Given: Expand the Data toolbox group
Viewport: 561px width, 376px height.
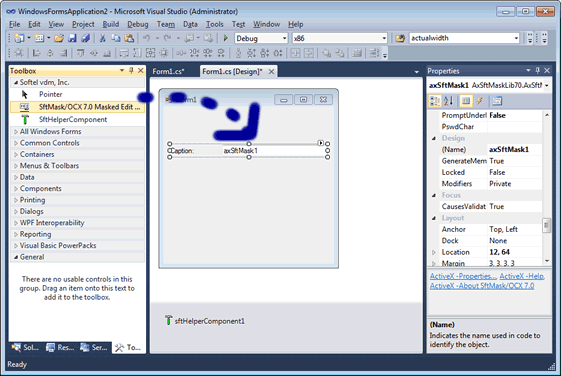Looking at the screenshot, I should pos(15,177).
